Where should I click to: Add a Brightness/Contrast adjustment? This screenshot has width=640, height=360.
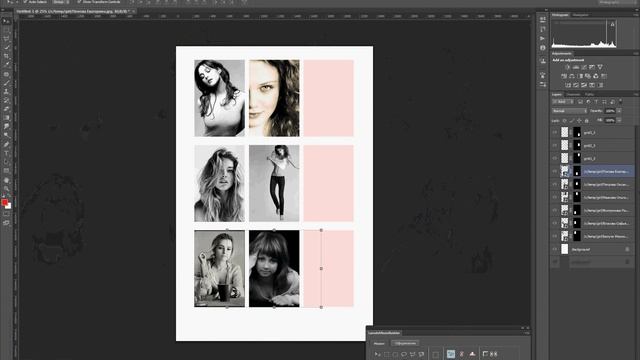567,67
